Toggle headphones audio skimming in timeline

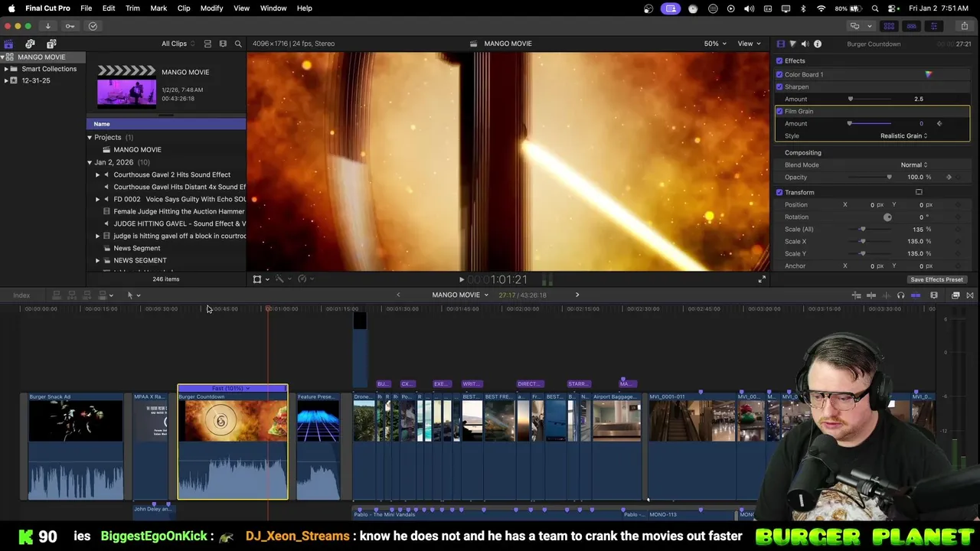click(x=900, y=295)
